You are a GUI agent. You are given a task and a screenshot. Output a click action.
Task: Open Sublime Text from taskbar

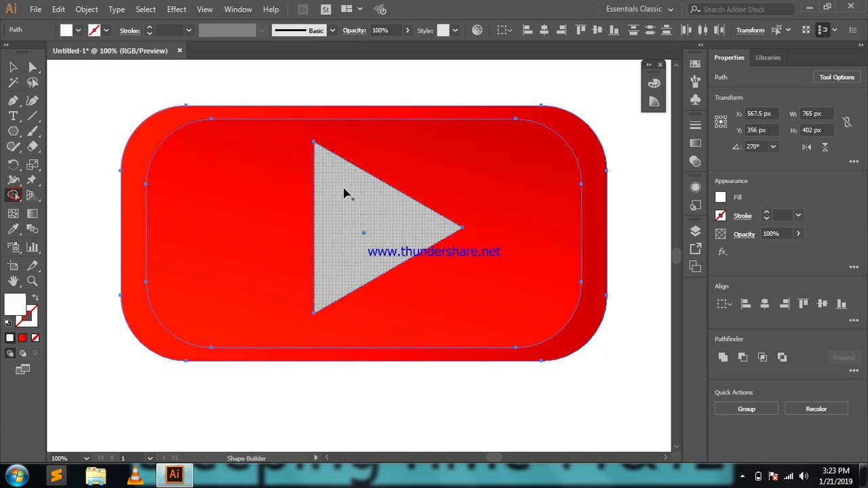tap(56, 475)
